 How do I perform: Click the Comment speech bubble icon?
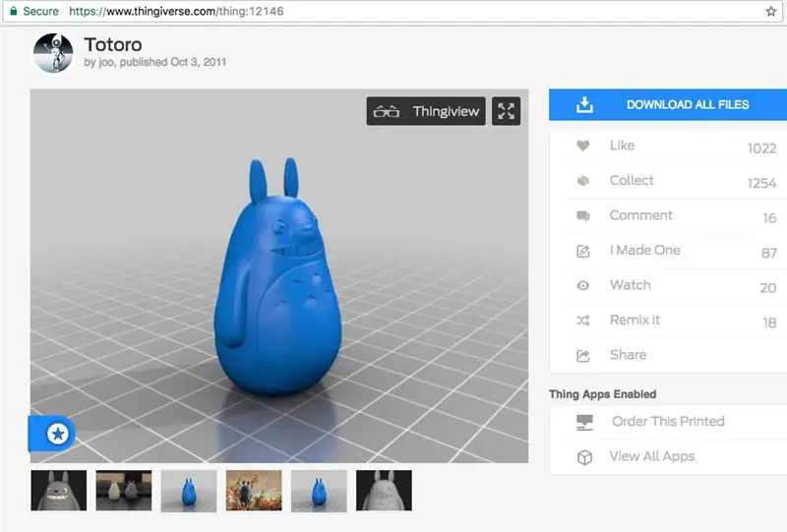tap(582, 215)
